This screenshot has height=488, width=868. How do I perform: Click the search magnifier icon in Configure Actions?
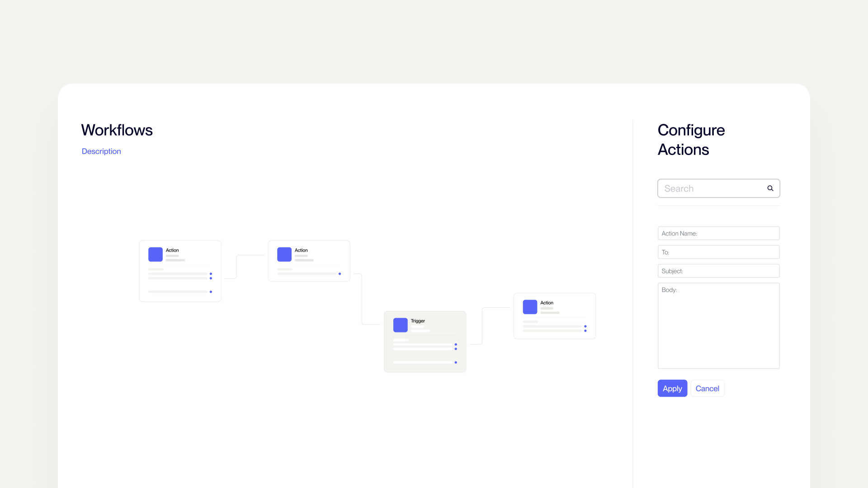tap(770, 188)
